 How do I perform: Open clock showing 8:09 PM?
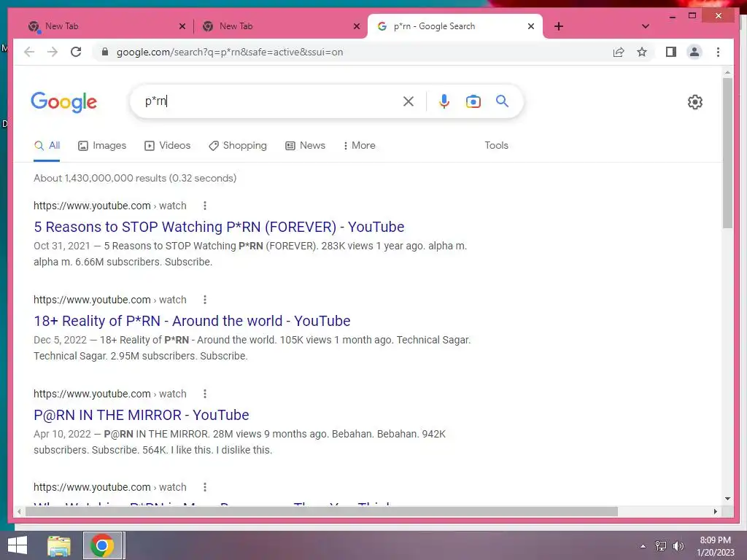[x=715, y=546]
